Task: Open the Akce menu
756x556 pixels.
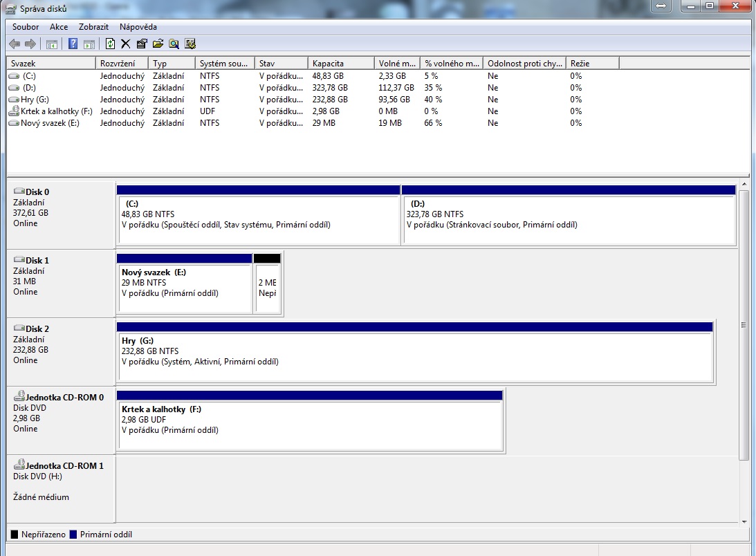Action: click(x=59, y=27)
